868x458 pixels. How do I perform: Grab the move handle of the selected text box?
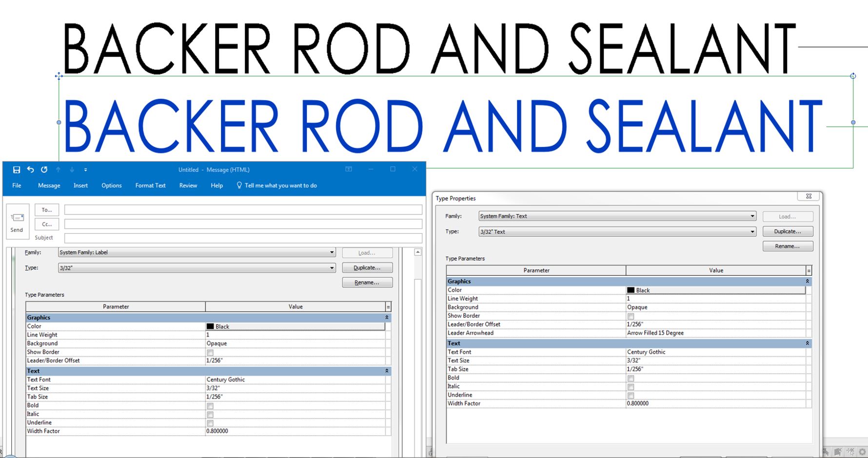point(59,76)
